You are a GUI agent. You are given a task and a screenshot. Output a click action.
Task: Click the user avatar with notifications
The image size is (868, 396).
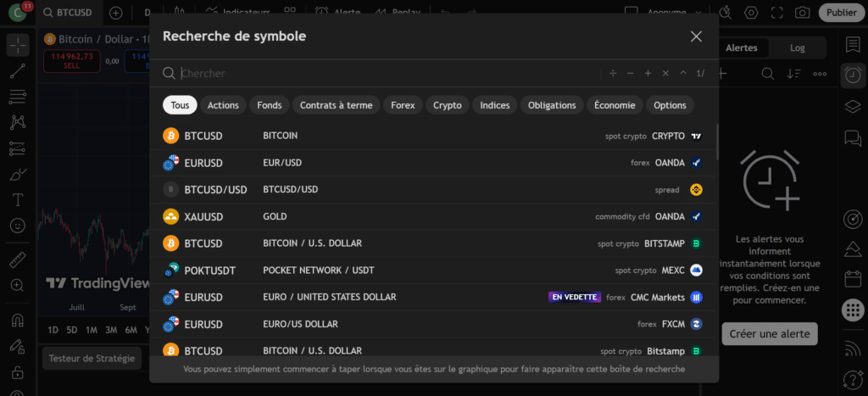point(19,12)
